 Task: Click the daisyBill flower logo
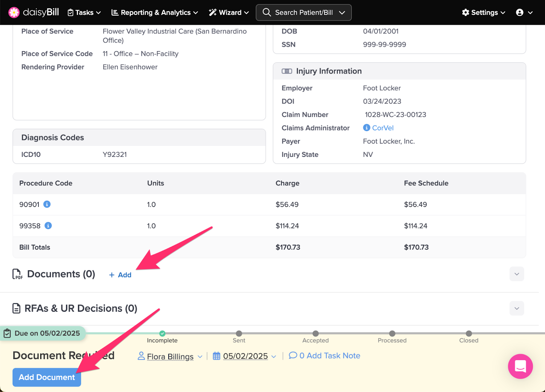(14, 13)
